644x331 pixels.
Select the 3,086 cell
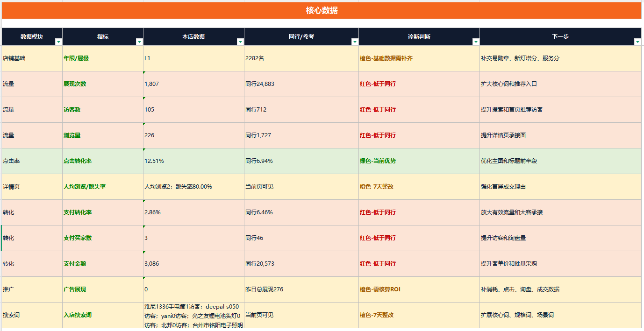click(x=193, y=264)
